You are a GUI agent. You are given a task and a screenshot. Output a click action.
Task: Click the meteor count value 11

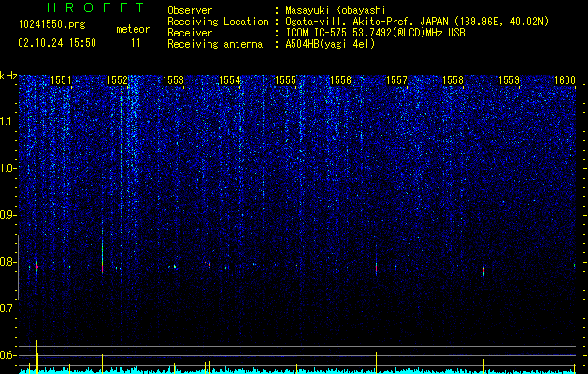(x=136, y=43)
